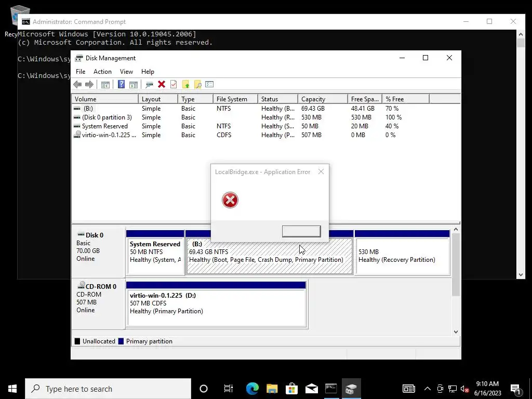This screenshot has width=532, height=399.
Task: Open Task View from the taskbar
Action: tap(229, 389)
